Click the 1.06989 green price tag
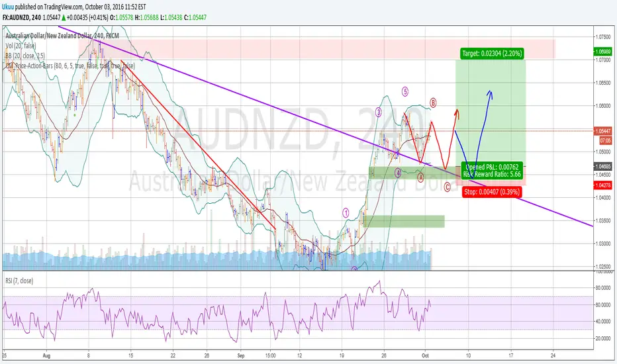 (603, 52)
